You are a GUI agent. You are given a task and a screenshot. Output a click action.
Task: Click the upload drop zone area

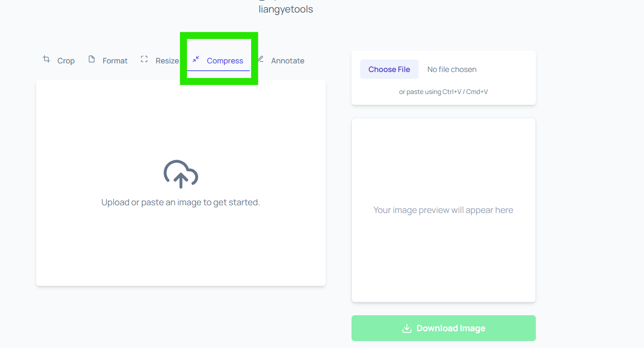[x=180, y=182]
